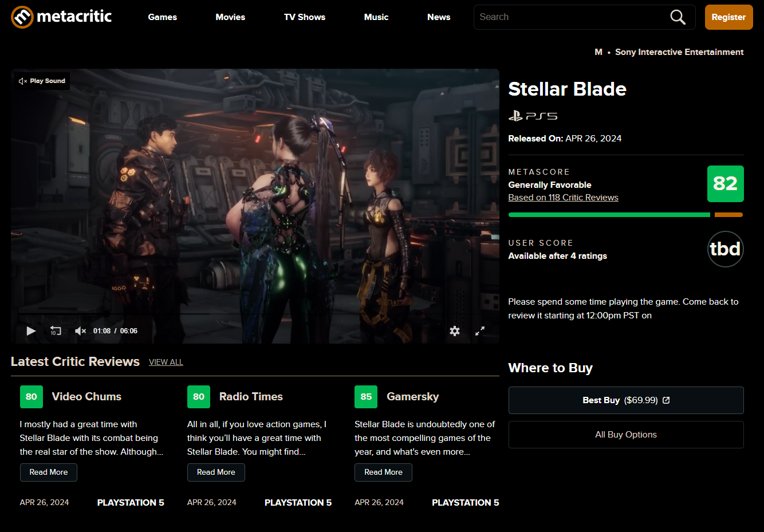This screenshot has width=764, height=532.
Task: Open Best Buy purchase link
Action: (x=625, y=400)
